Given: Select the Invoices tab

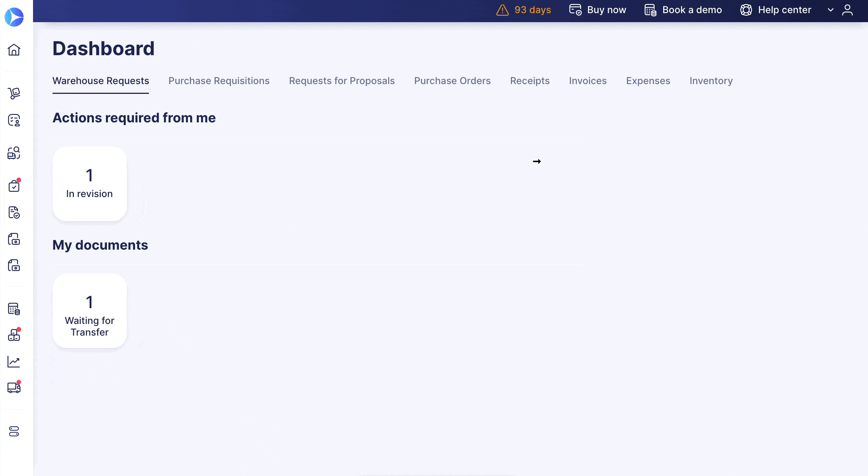Looking at the screenshot, I should 587,81.
